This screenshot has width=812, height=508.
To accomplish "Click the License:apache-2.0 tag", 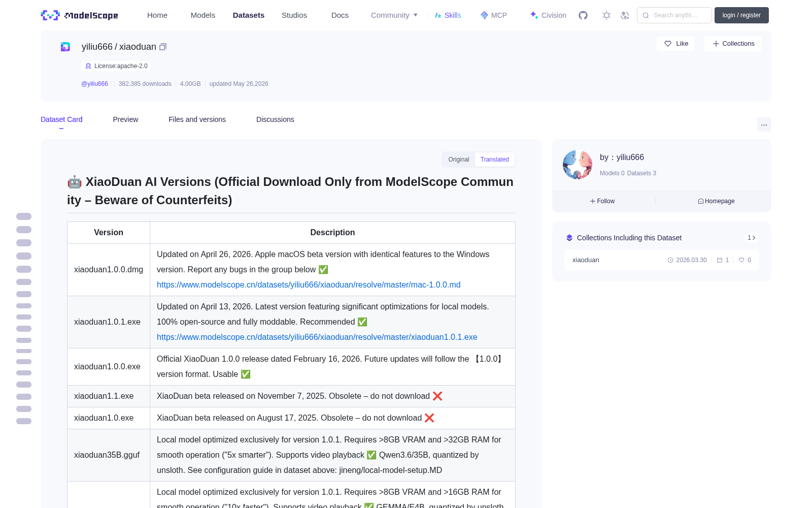I will click(x=116, y=66).
